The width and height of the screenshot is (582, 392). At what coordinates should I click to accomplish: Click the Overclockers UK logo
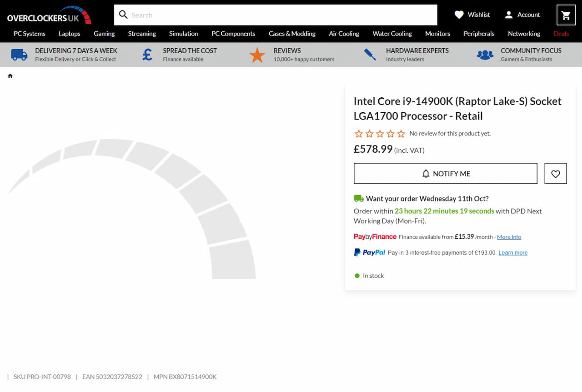coord(49,15)
